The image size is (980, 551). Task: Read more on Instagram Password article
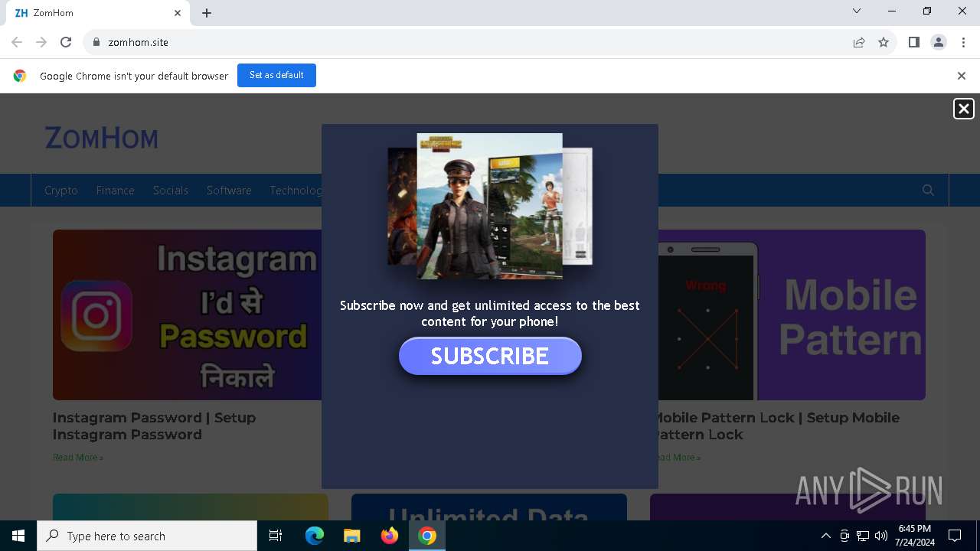78,458
